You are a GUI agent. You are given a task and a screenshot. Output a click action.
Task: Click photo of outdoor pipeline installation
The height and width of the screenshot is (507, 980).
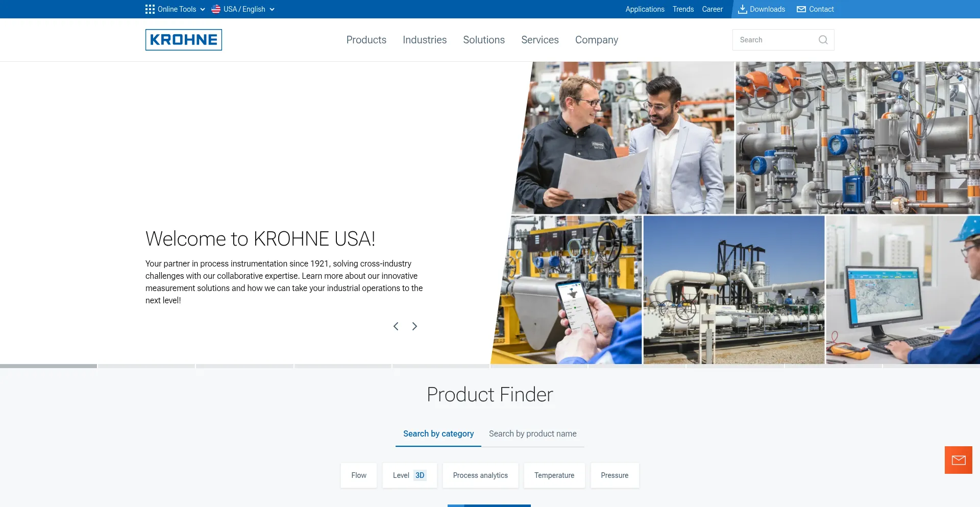point(734,290)
